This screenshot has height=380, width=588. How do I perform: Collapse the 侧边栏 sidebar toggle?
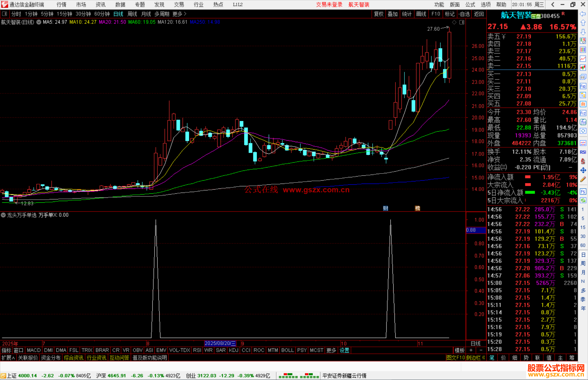[x=475, y=358]
